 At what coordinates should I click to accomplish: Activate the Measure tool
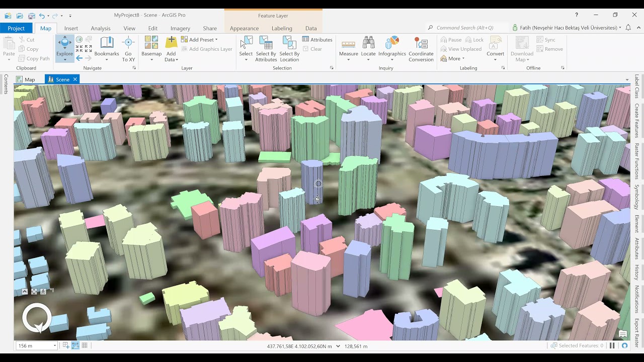(x=348, y=46)
